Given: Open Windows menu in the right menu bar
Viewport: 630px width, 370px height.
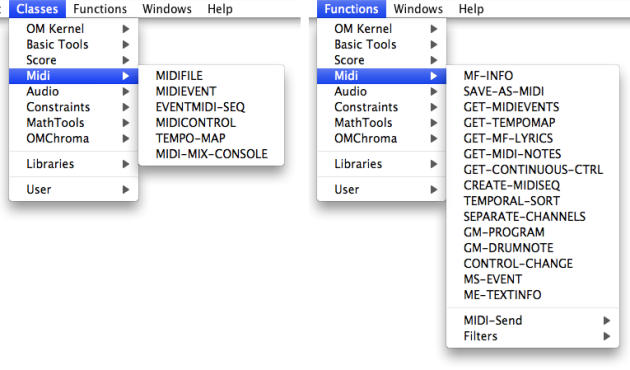Looking at the screenshot, I should [418, 9].
